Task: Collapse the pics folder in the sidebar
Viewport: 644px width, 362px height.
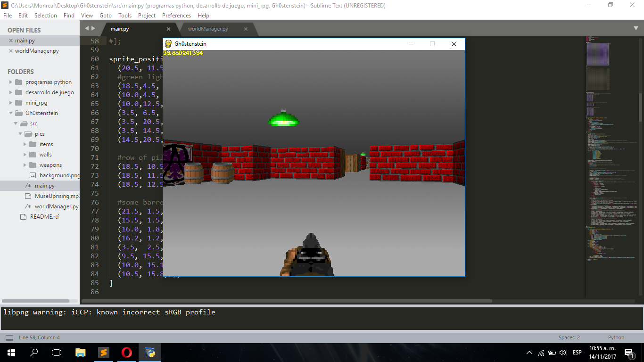Action: [20, 133]
